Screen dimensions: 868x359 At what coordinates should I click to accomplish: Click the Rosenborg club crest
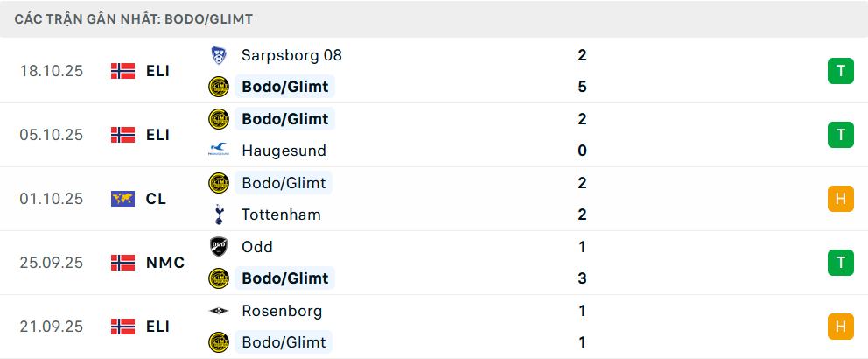(x=218, y=311)
